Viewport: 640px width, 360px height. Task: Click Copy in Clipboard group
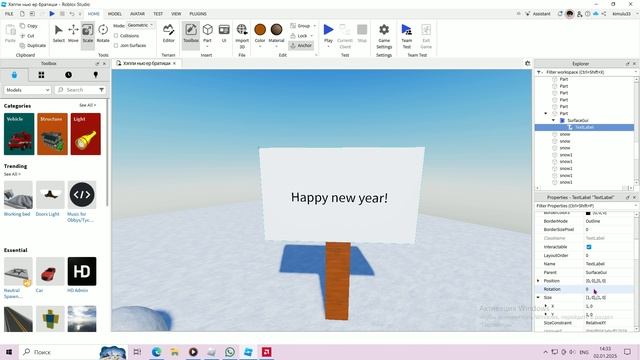pos(29,26)
